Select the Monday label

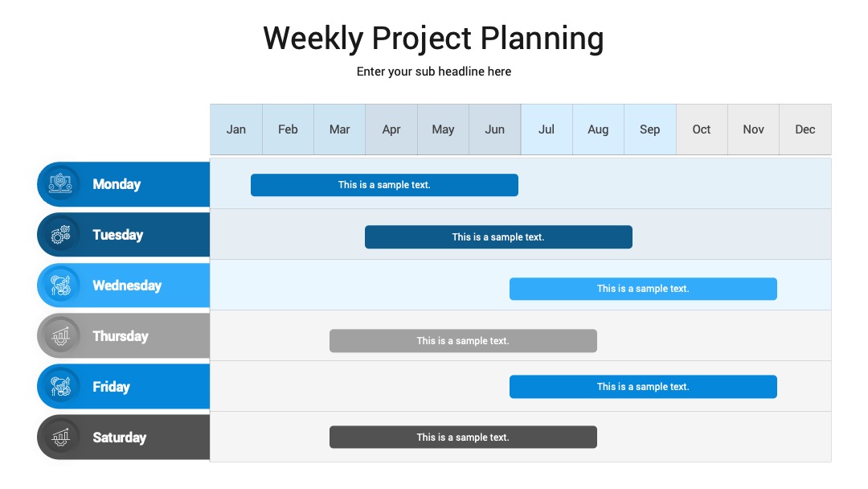pos(117,184)
